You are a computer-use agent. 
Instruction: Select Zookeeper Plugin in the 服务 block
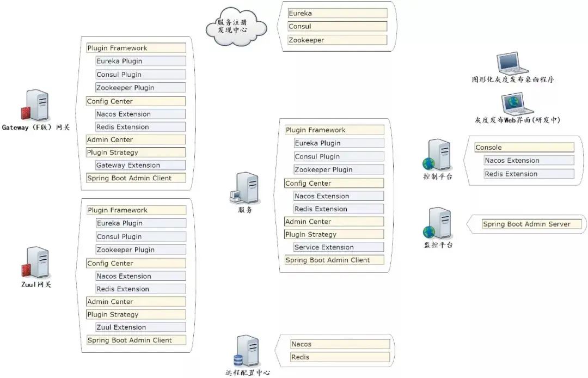(x=339, y=169)
